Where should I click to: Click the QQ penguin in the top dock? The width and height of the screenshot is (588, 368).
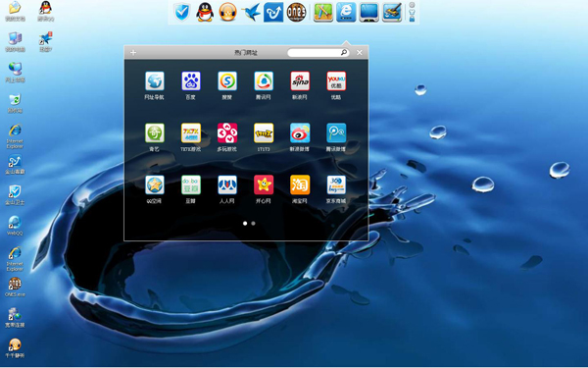tap(205, 12)
